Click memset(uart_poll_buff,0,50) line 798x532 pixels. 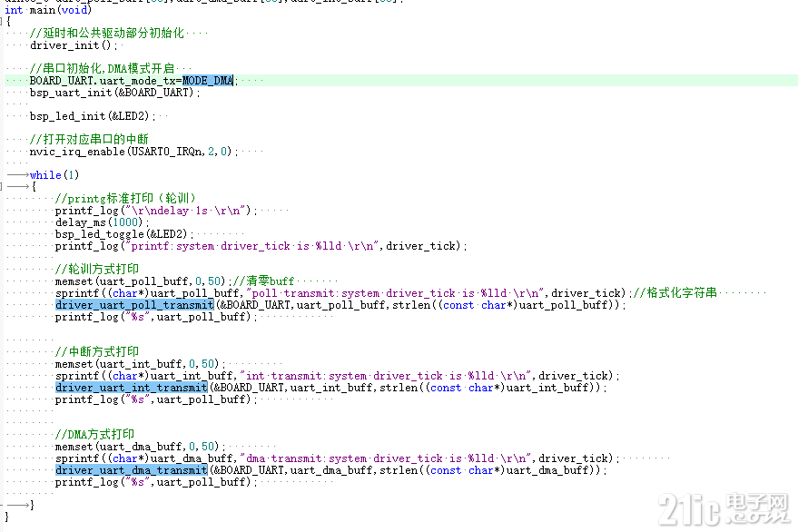click(143, 281)
